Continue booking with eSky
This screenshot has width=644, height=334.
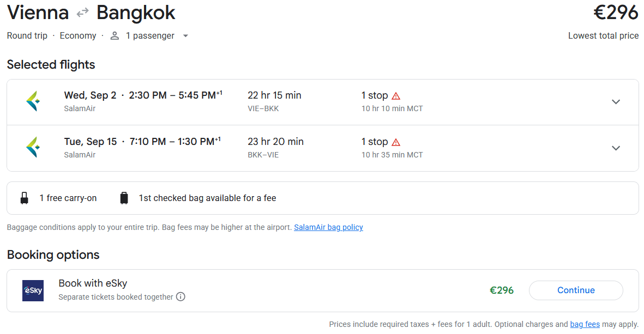[576, 290]
